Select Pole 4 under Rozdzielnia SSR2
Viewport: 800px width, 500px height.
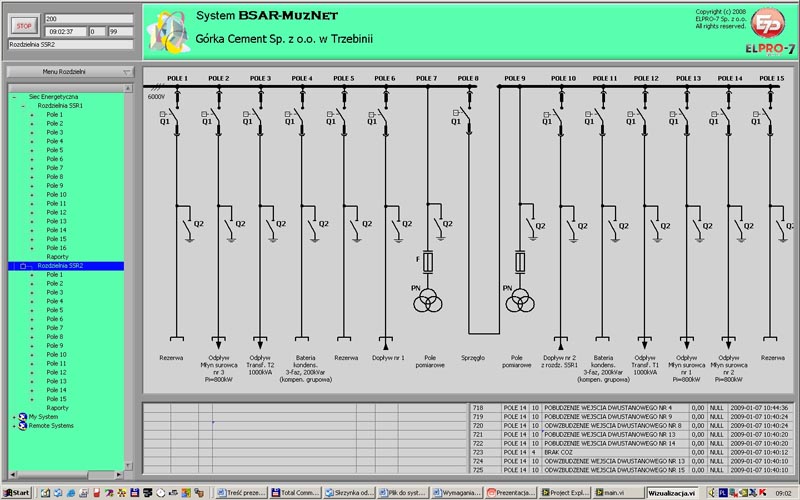click(x=55, y=301)
